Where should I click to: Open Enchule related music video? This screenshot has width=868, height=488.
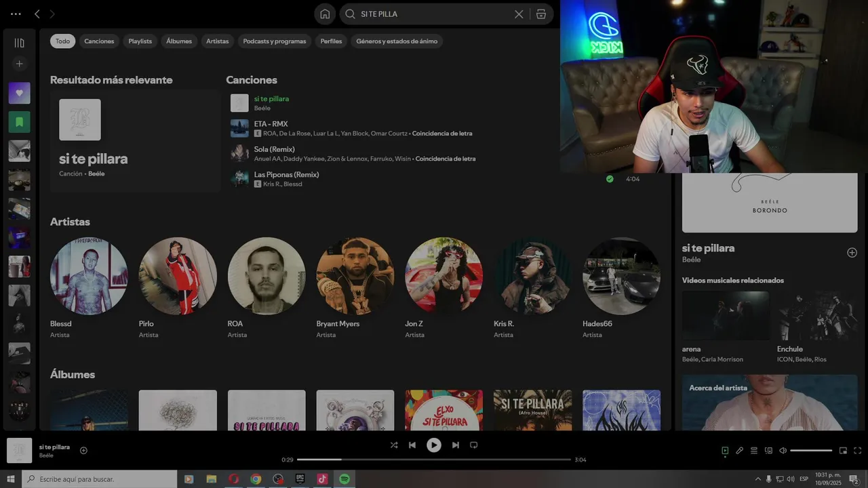pos(817,316)
